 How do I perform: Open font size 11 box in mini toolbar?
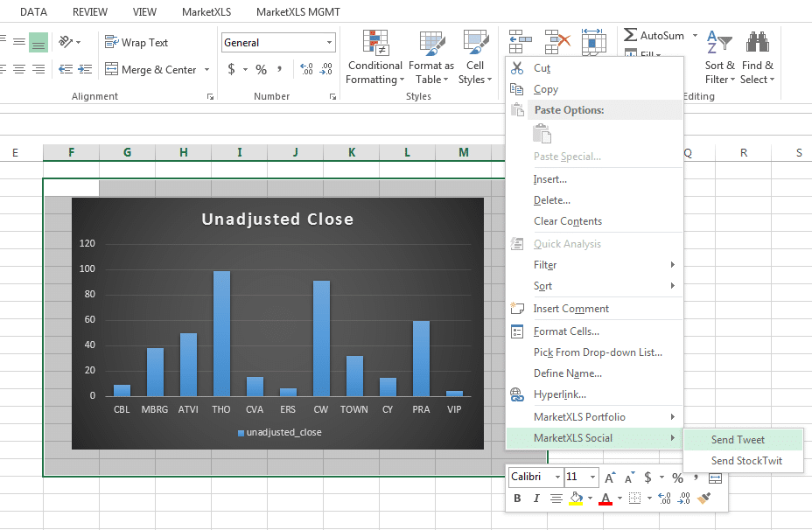(x=582, y=477)
